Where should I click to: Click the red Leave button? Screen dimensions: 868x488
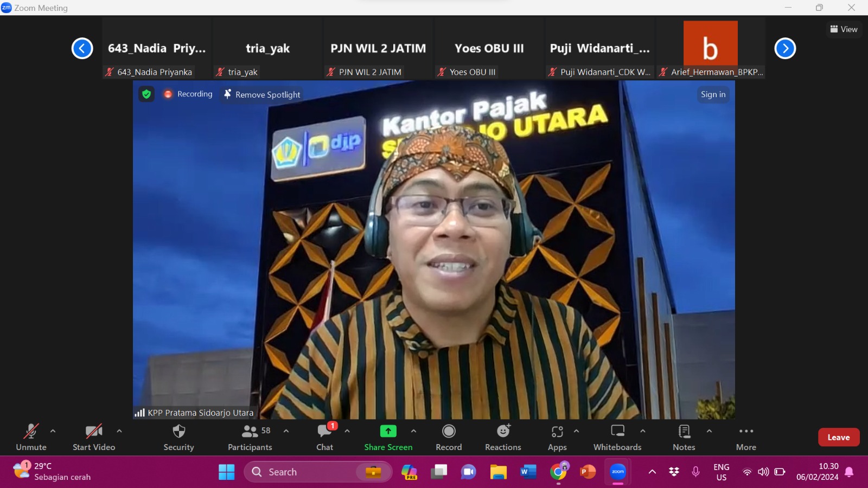(x=838, y=437)
